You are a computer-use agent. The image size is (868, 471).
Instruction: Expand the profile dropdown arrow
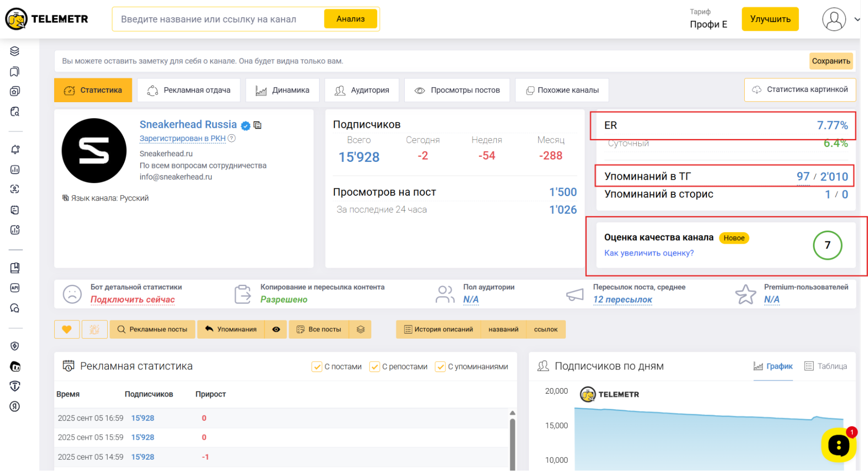[857, 19]
